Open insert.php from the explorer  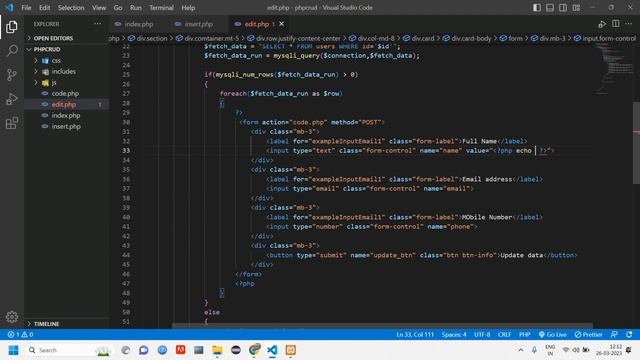(x=67, y=127)
